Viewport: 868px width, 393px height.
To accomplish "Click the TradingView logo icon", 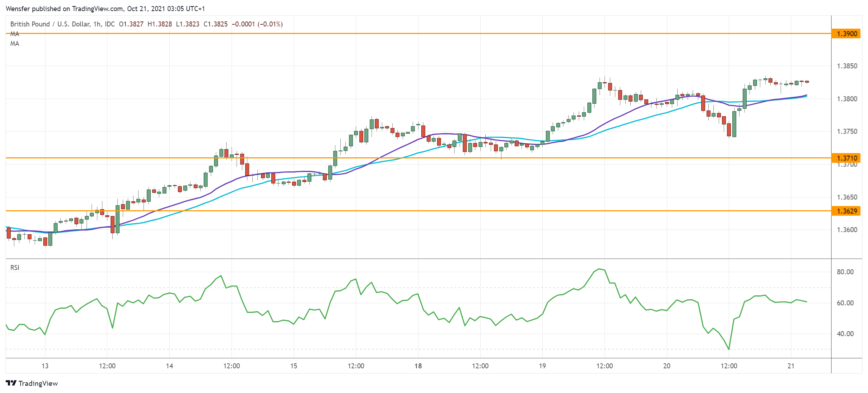I will (11, 383).
